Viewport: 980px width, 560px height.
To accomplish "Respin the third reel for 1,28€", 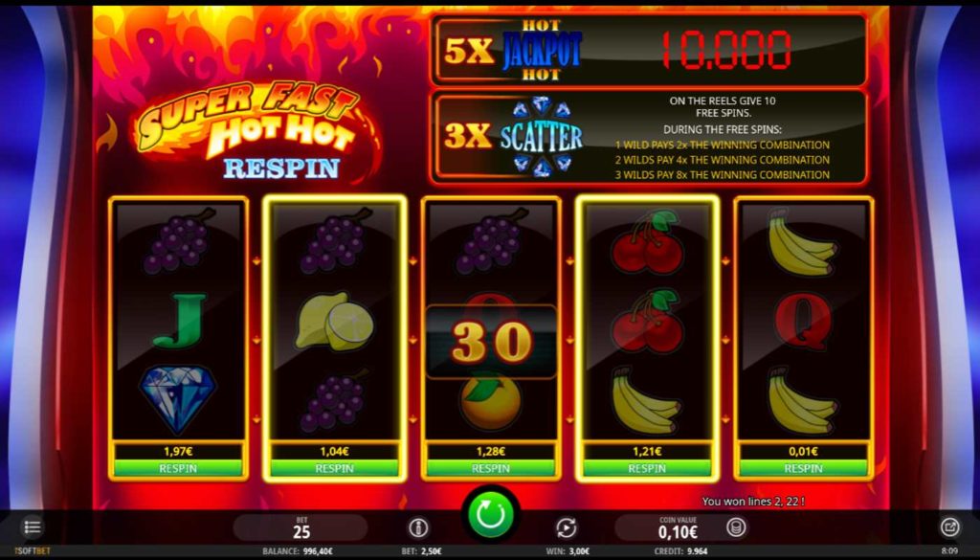I will (491, 468).
